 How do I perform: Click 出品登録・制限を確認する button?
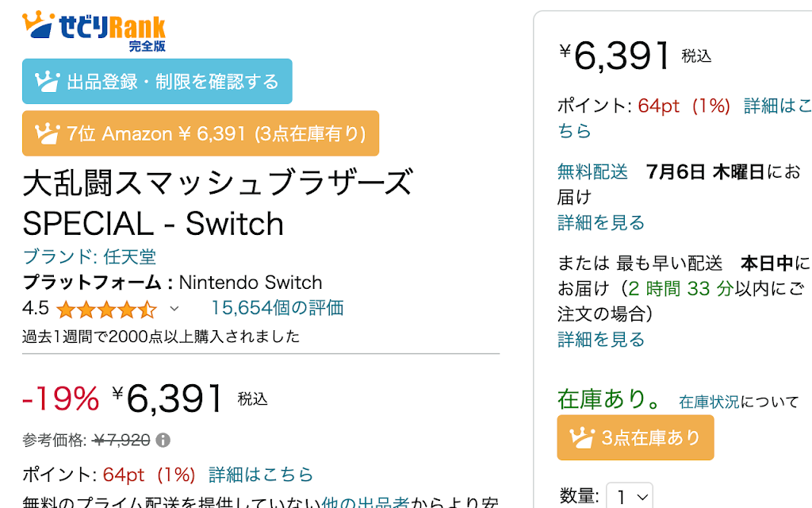157,81
